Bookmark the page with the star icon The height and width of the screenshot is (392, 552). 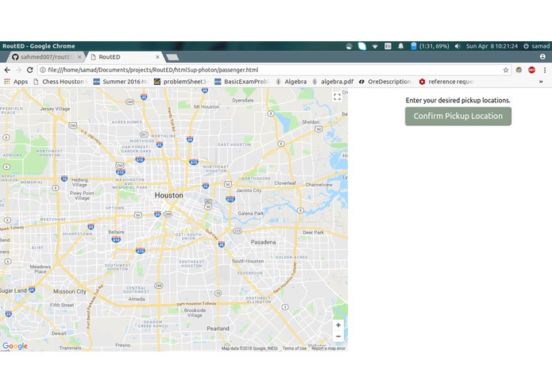point(505,70)
